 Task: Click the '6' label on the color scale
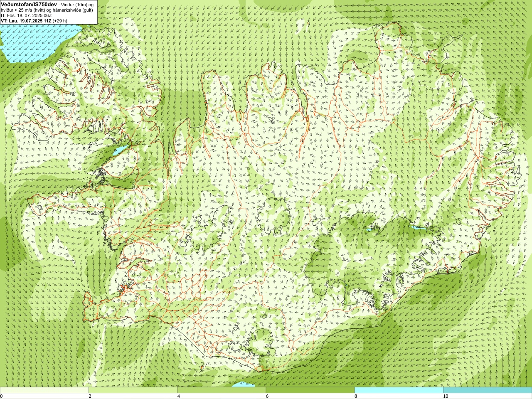pos(267,396)
